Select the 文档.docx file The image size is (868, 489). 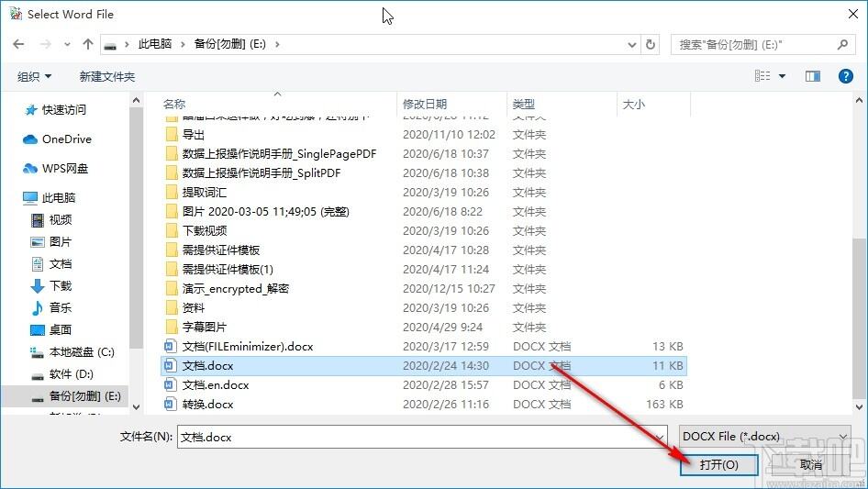pyautogui.click(x=424, y=365)
